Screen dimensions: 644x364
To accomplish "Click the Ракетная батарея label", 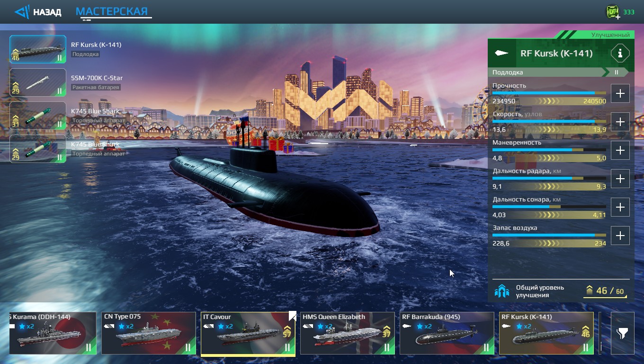I will [x=96, y=87].
